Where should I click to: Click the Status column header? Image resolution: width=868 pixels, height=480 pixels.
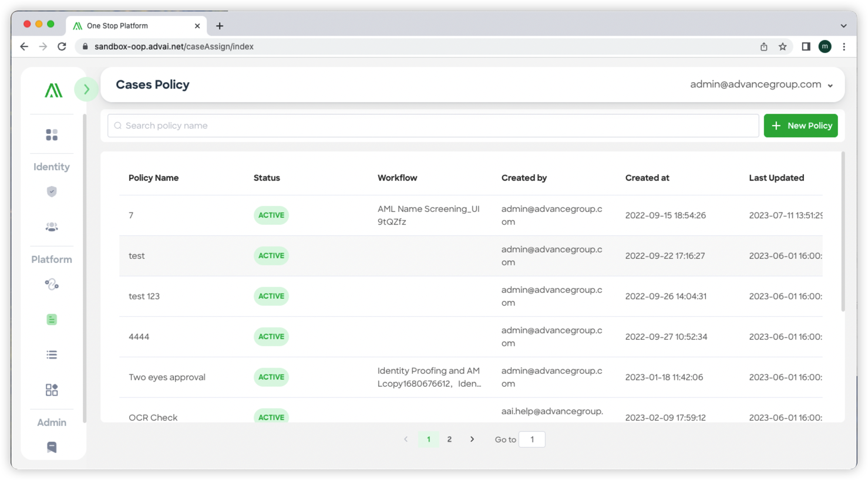coord(267,178)
